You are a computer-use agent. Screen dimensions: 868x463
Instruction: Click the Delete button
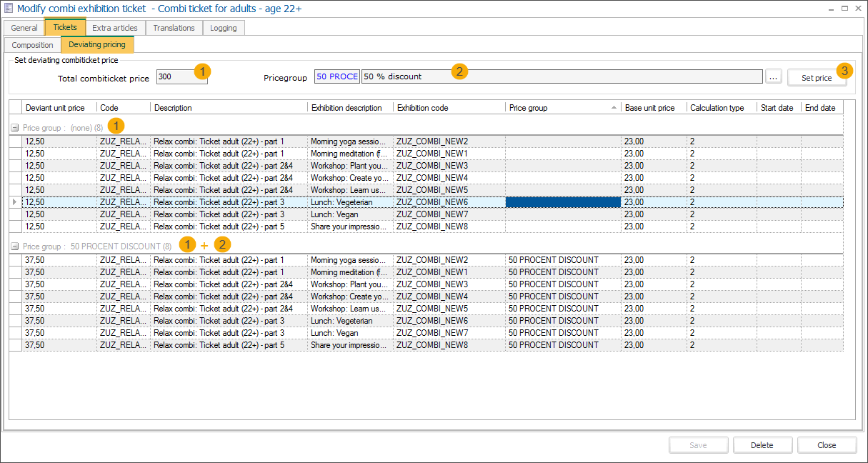tap(762, 444)
